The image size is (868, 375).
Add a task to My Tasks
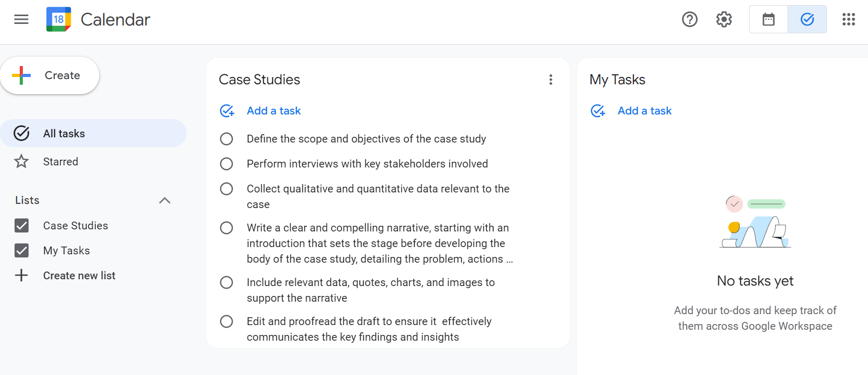coord(644,111)
